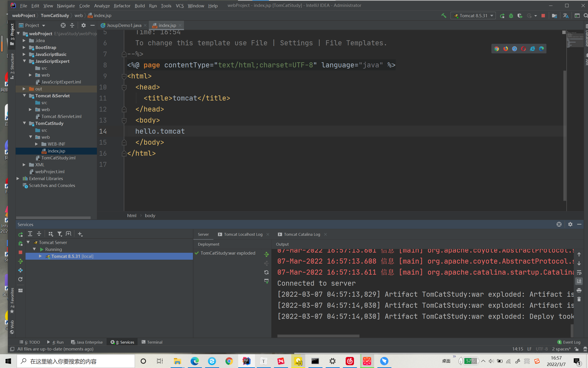Open the Terminal tool window
Screen dimensions: 588x368
[152, 342]
